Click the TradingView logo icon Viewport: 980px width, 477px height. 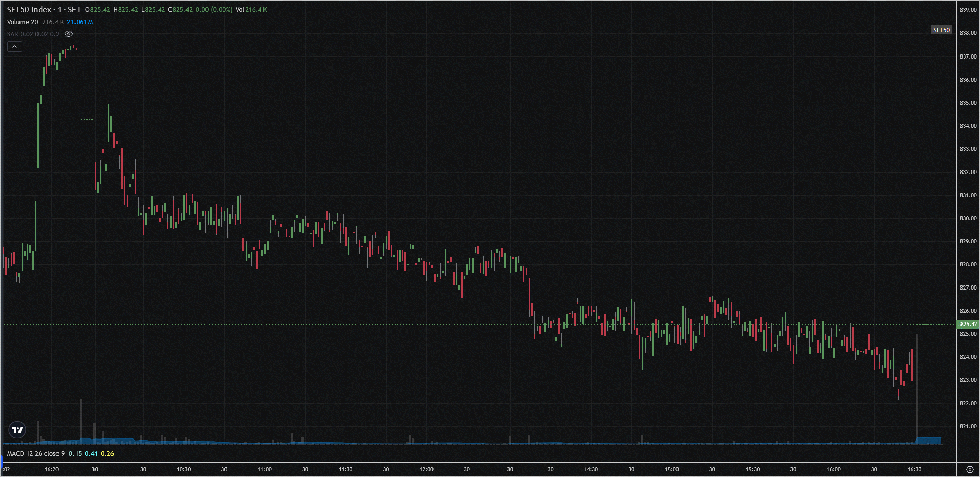(17, 430)
